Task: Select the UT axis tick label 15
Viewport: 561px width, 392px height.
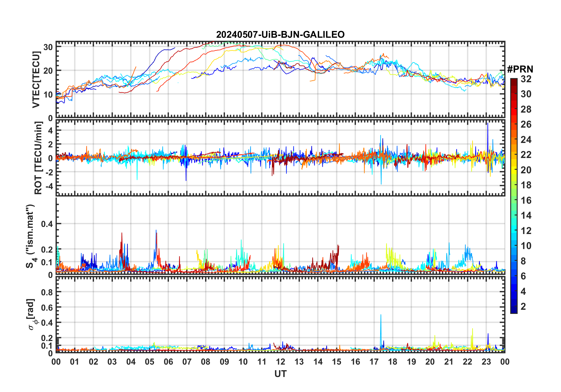Action: coord(337,362)
